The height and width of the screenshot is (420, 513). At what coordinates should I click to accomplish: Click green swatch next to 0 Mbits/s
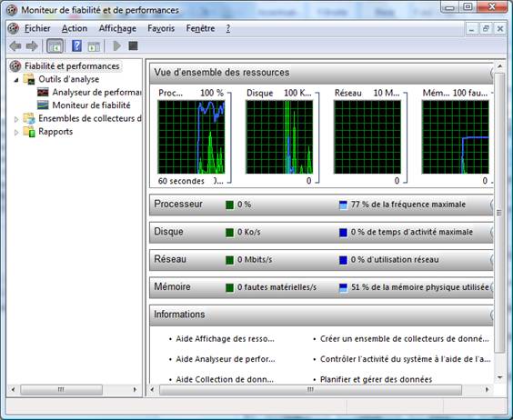point(230,260)
